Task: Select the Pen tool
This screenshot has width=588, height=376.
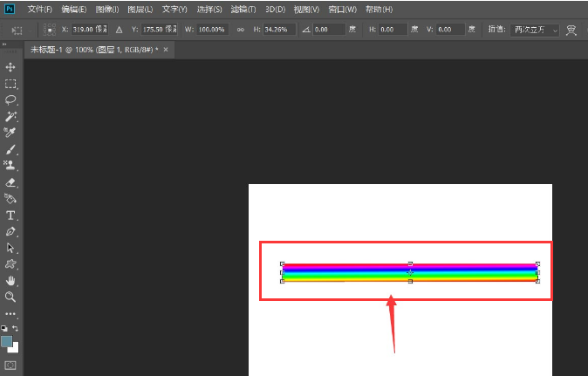Action: coord(10,231)
